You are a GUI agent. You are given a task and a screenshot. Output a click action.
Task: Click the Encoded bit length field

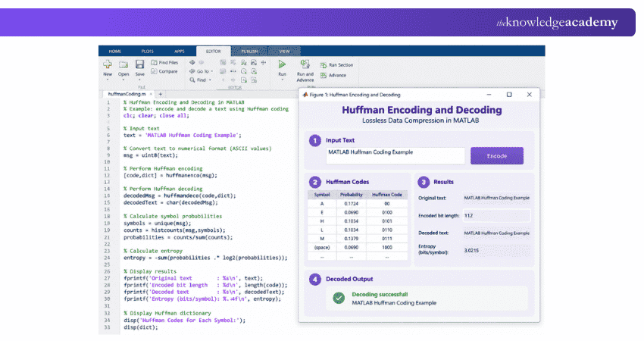tap(496, 215)
